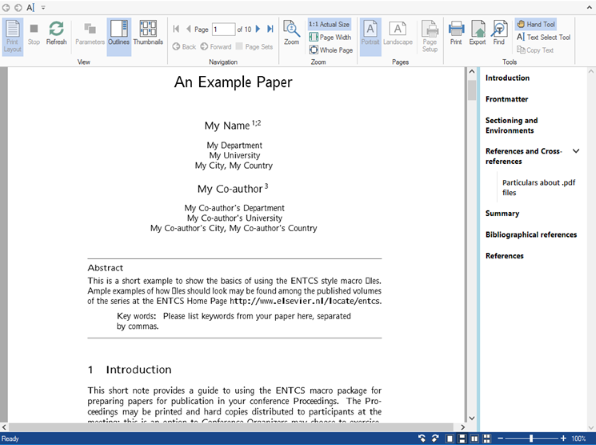596x445 pixels.
Task: Jump to the Summary outline entry
Action: point(502,214)
